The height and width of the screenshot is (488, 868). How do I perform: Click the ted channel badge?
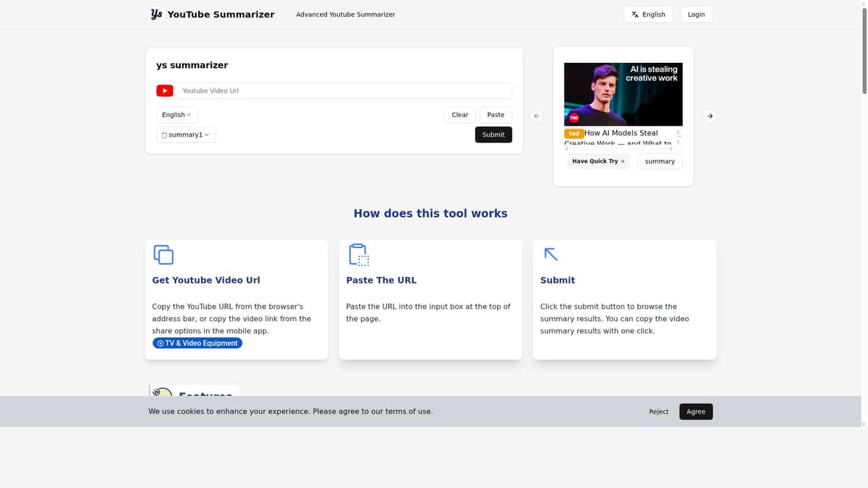click(x=574, y=134)
